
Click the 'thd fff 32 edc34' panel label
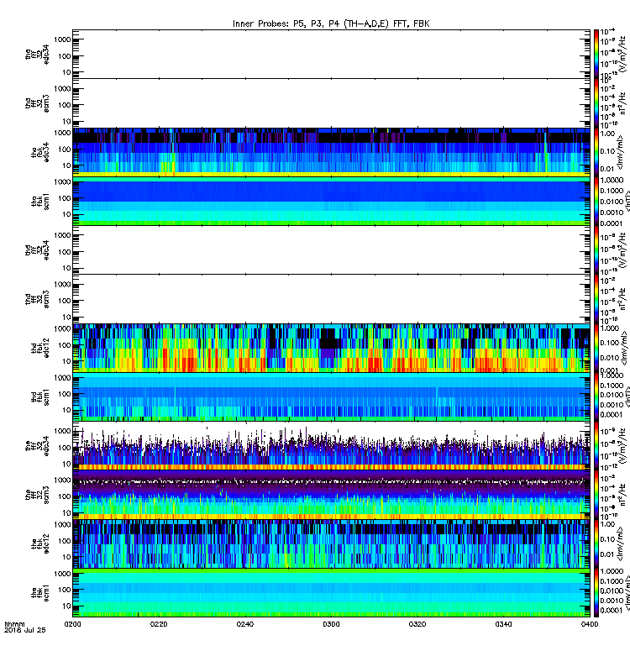pyautogui.click(x=37, y=249)
